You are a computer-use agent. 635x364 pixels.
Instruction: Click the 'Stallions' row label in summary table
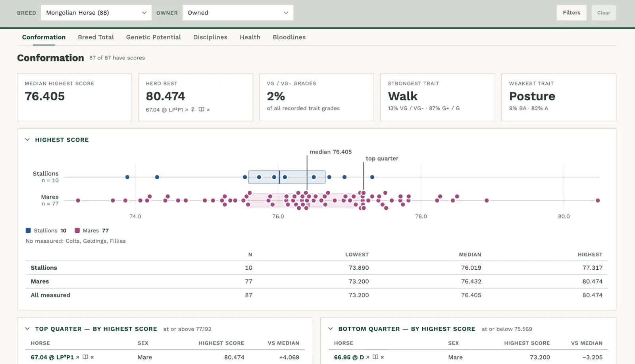44,268
